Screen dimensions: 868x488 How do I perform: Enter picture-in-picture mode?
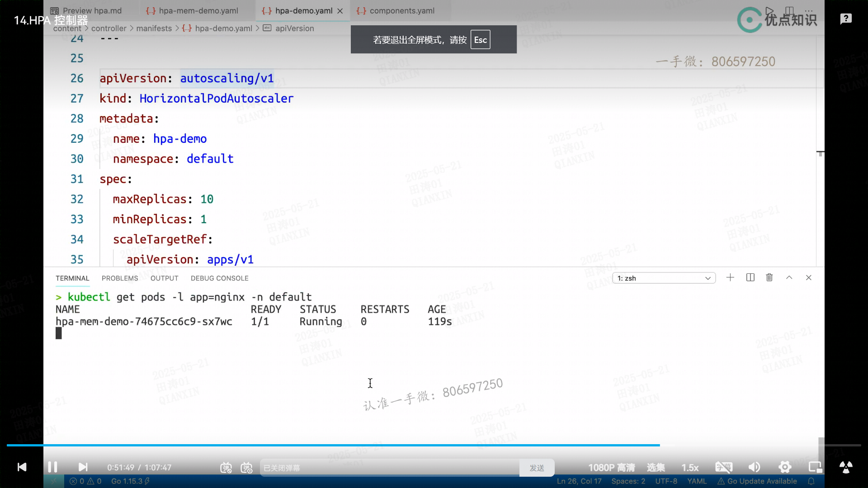click(815, 467)
